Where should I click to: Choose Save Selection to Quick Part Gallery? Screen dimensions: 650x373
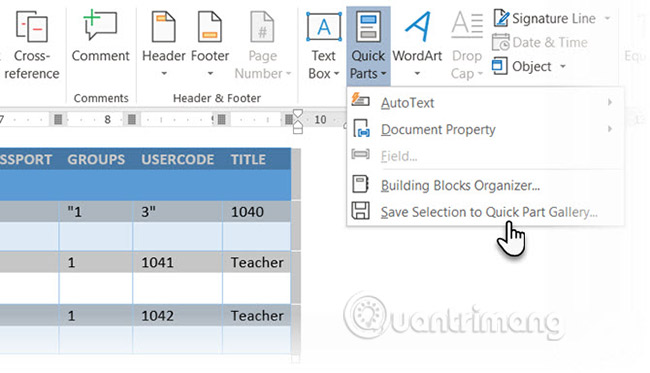click(485, 212)
